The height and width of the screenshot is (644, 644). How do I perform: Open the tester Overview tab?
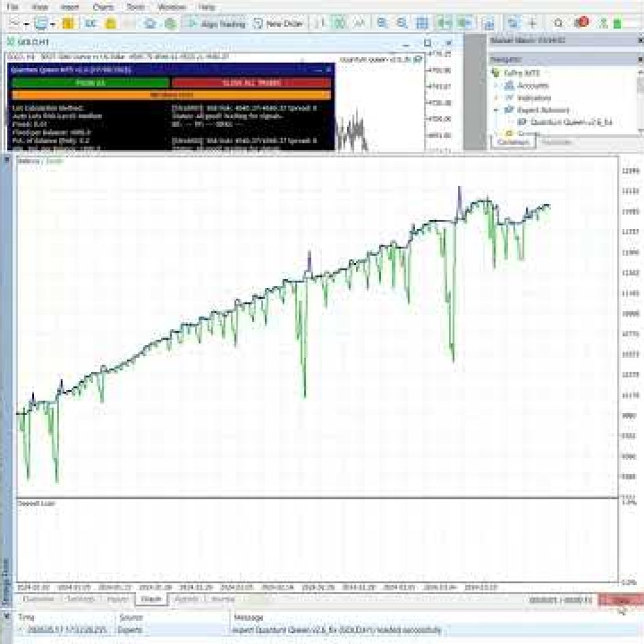click(38, 599)
